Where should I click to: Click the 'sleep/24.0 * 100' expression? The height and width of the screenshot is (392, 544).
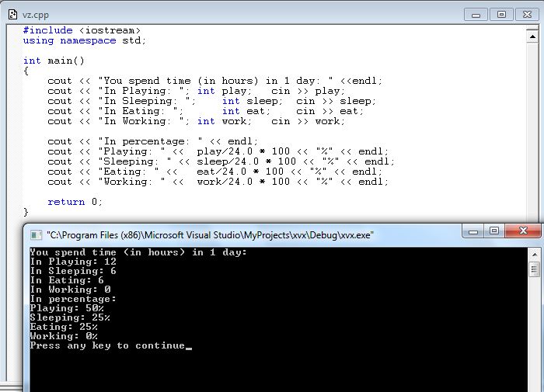pyautogui.click(x=246, y=161)
